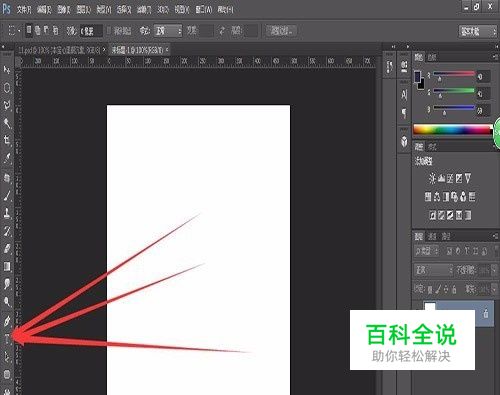
Task: Add a Vibrance adjustment layer
Action: point(468,178)
